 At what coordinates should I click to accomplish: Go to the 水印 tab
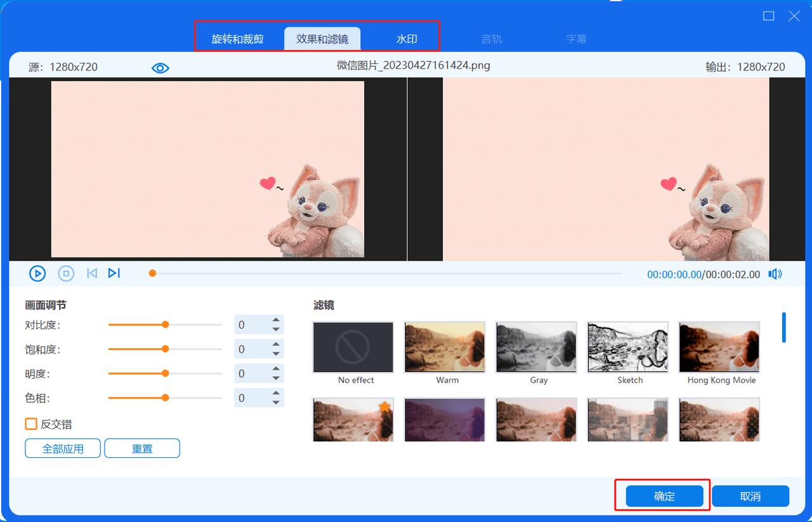(407, 39)
